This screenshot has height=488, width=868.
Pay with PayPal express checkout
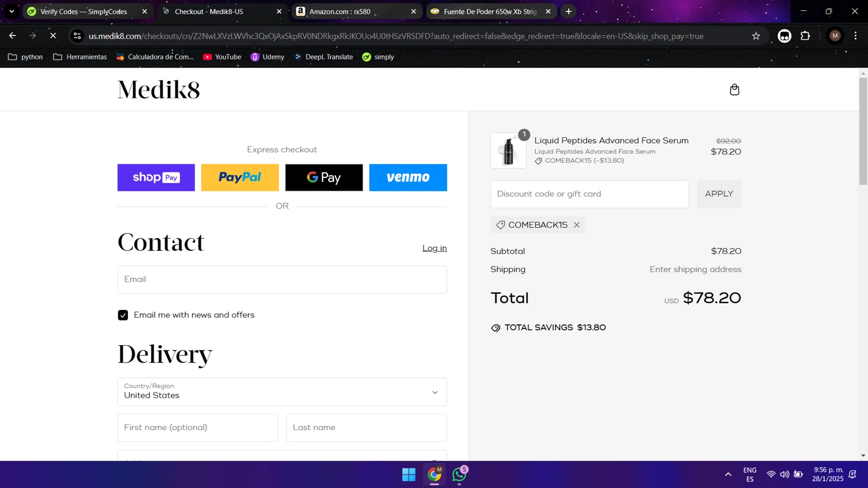point(240,178)
